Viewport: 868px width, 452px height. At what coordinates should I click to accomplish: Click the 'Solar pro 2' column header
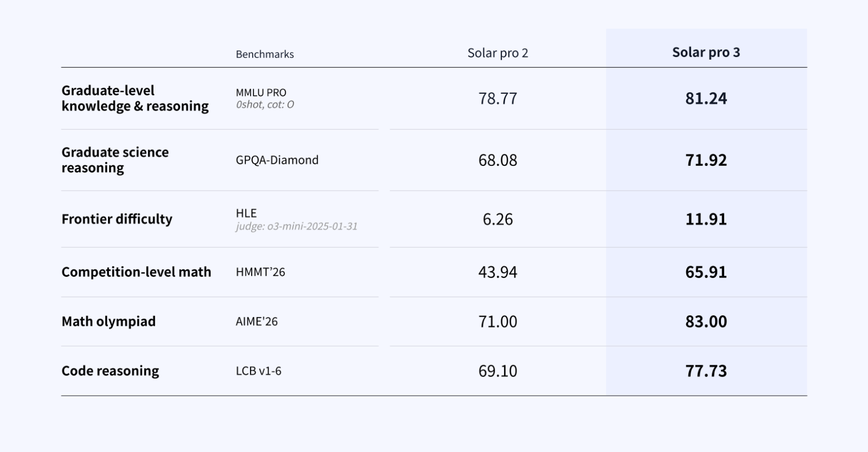[497, 53]
